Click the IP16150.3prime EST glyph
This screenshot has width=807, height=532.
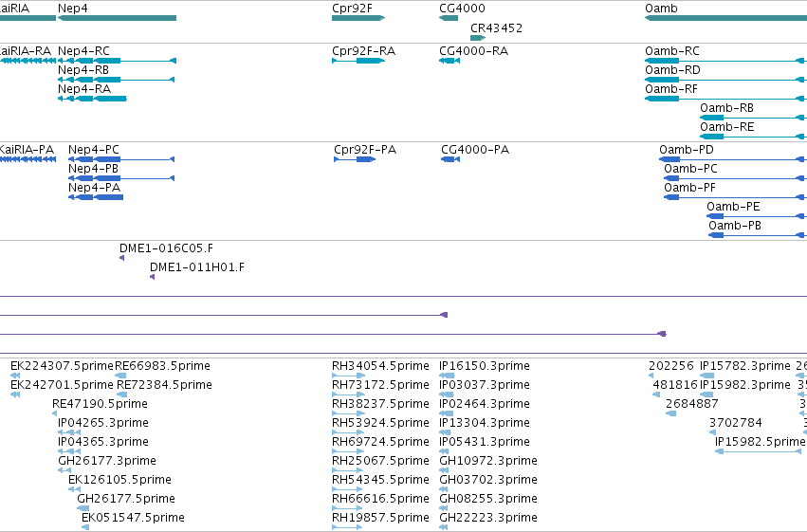click(x=447, y=376)
